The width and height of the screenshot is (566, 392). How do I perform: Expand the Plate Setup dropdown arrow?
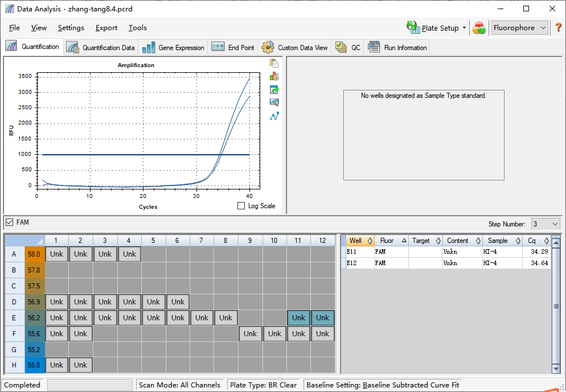[x=464, y=28]
